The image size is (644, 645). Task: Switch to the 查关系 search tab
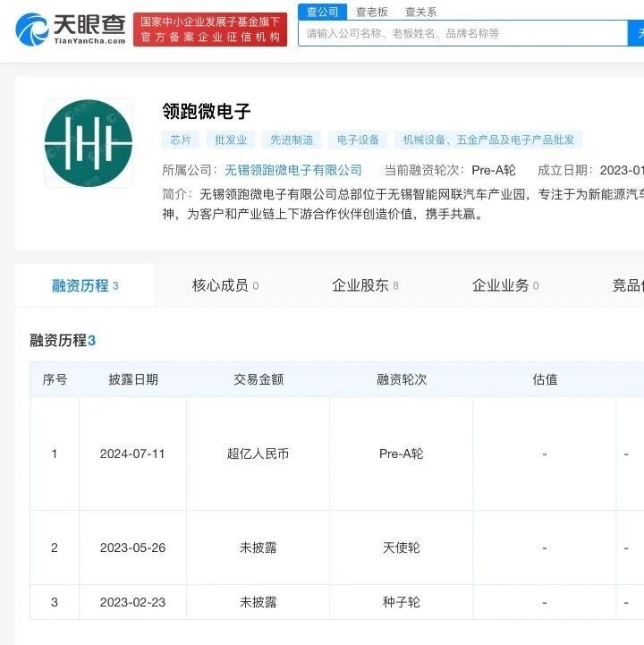[420, 12]
